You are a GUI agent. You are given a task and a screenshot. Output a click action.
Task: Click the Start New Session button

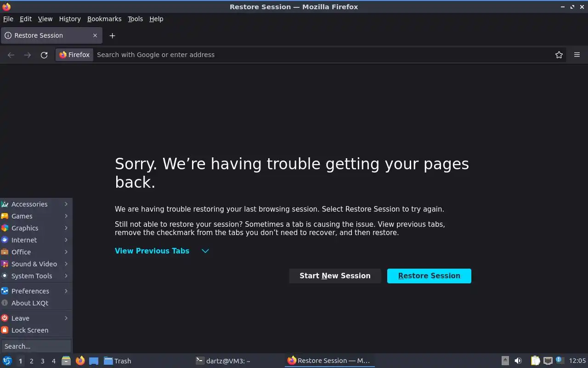pos(335,276)
